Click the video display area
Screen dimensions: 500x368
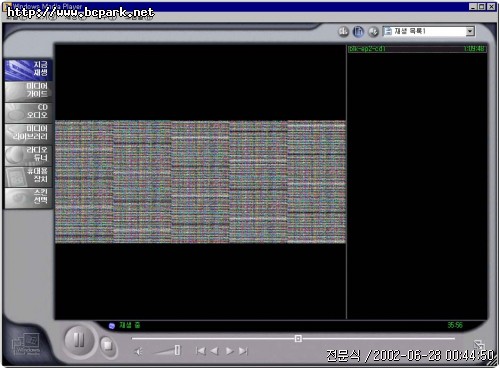[200, 182]
